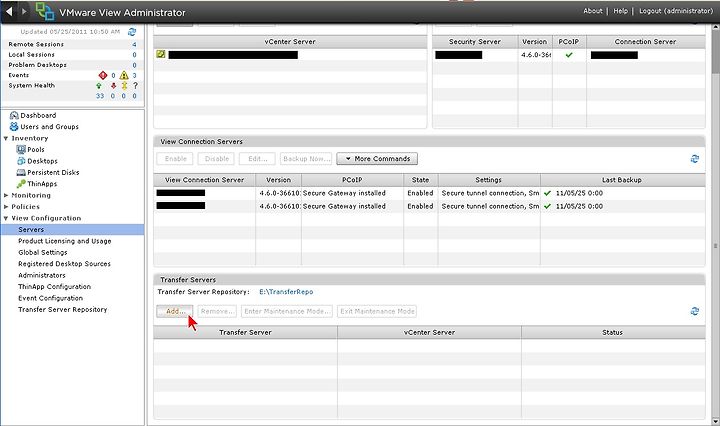Click Logout (administrator)
720x426 pixels.
pyautogui.click(x=676, y=11)
